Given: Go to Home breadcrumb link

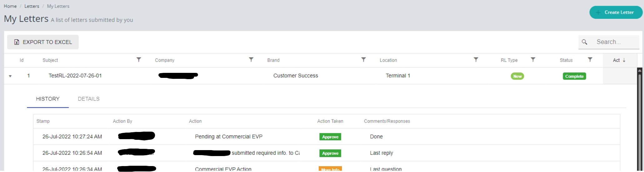Looking at the screenshot, I should 10,6.
